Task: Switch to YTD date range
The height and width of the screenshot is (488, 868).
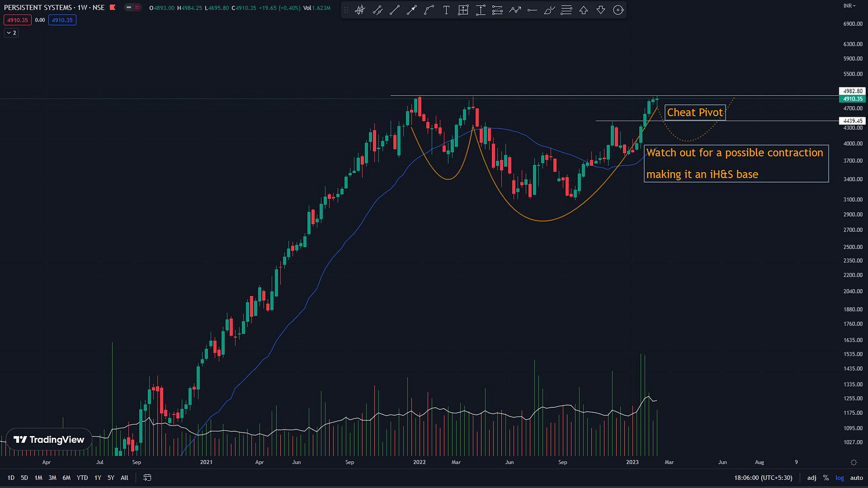Action: pos(82,477)
